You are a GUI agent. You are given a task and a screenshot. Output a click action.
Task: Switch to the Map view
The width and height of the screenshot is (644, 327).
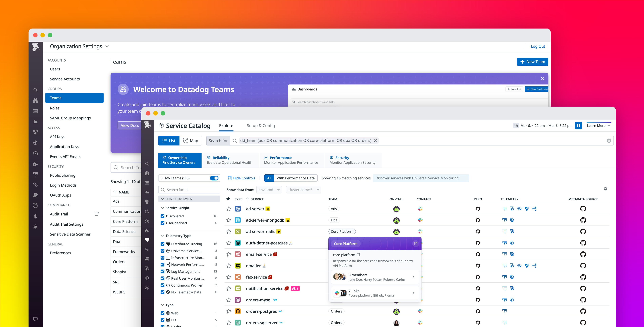tap(191, 140)
